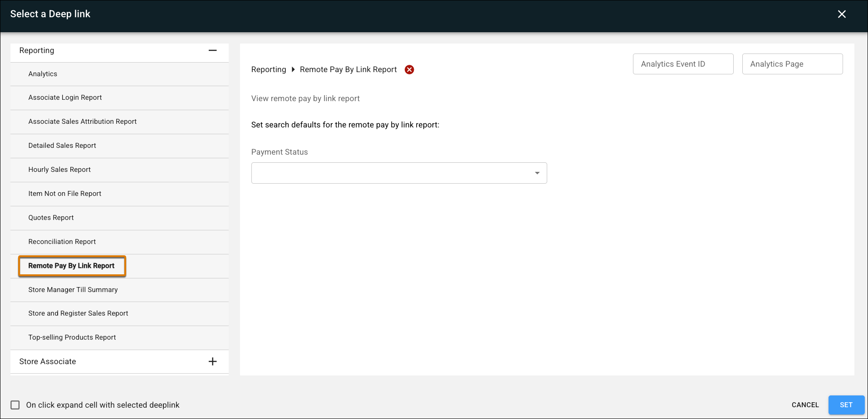Select Hourly Sales Report
Screen dimensions: 868x419
[119, 170]
